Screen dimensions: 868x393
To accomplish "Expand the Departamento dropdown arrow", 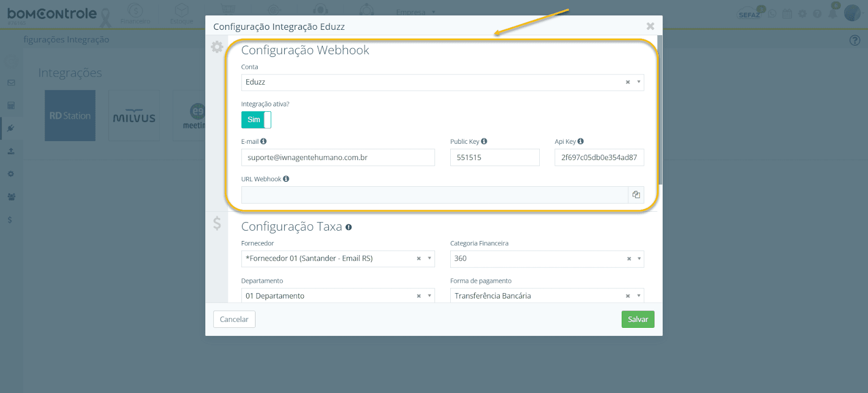I will 429,296.
